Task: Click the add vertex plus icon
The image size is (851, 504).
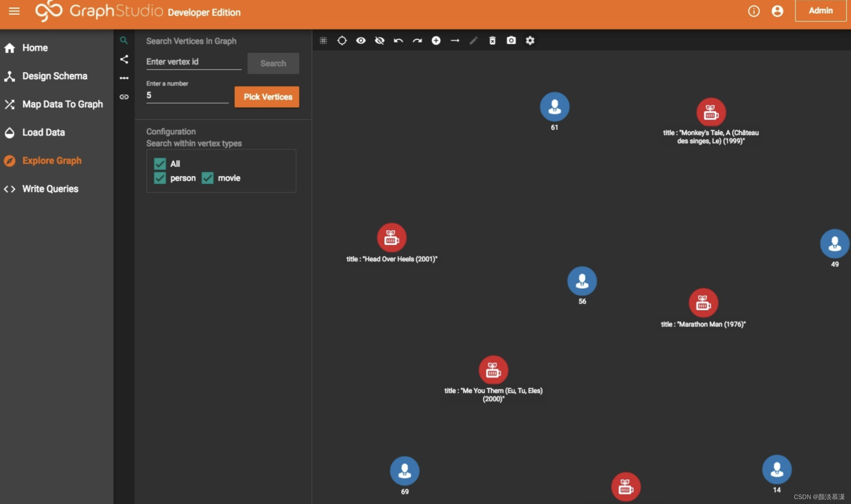Action: coord(436,41)
